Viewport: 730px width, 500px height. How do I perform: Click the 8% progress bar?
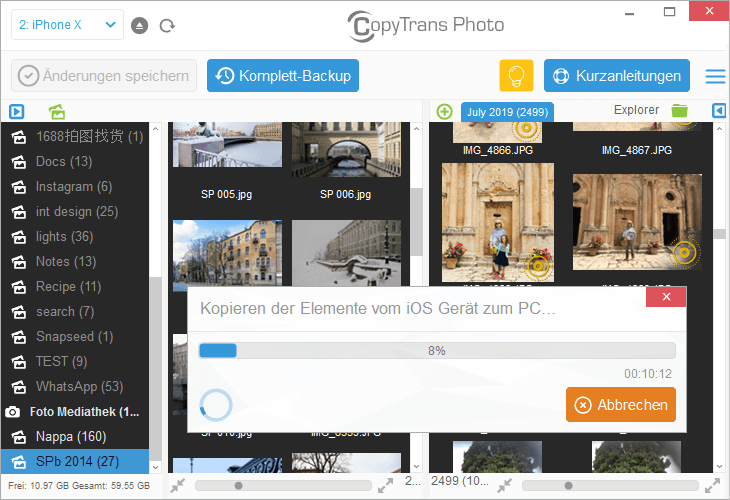pos(437,351)
